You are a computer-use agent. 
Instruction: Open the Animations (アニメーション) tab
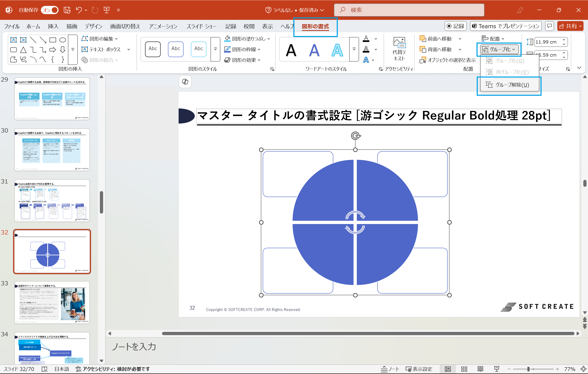pos(163,26)
